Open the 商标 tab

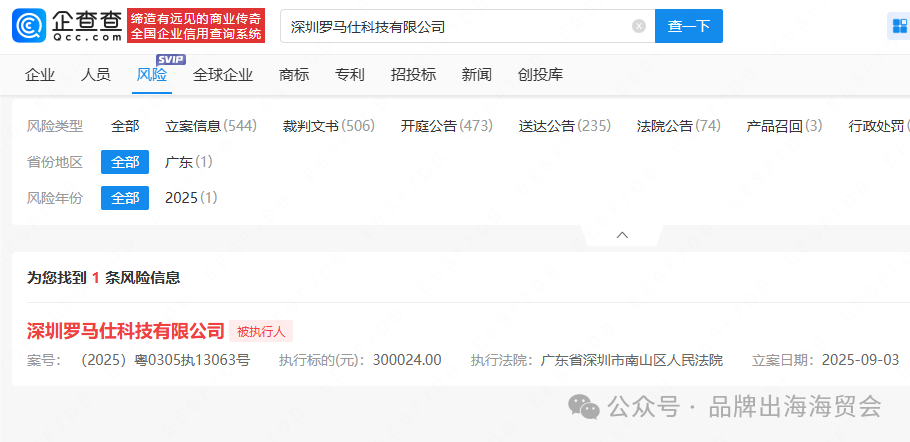[294, 75]
